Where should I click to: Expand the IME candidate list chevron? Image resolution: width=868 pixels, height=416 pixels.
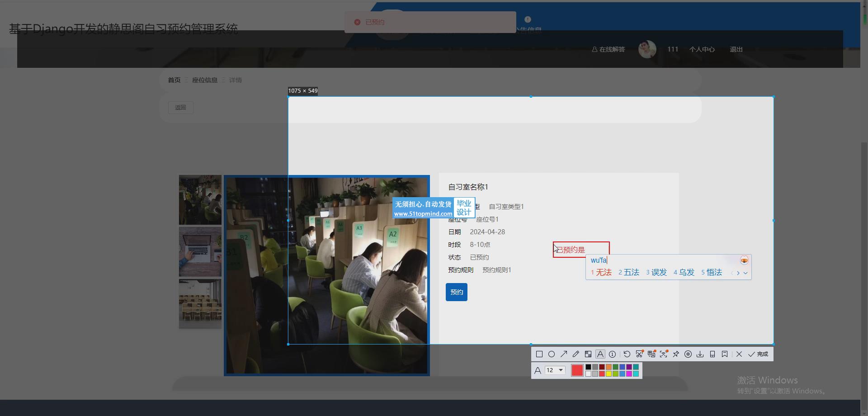pyautogui.click(x=745, y=273)
